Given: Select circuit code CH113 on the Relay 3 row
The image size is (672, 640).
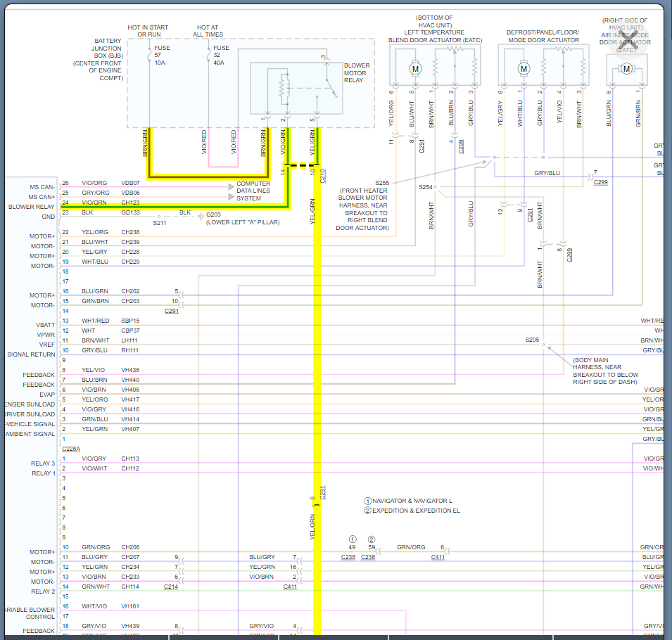Looking at the screenshot, I should pyautogui.click(x=130, y=459).
